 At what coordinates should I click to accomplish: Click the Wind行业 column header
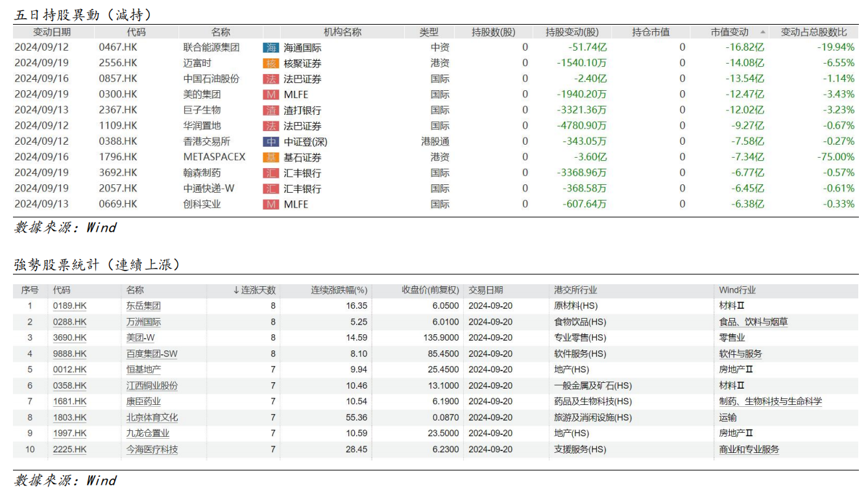point(737,290)
